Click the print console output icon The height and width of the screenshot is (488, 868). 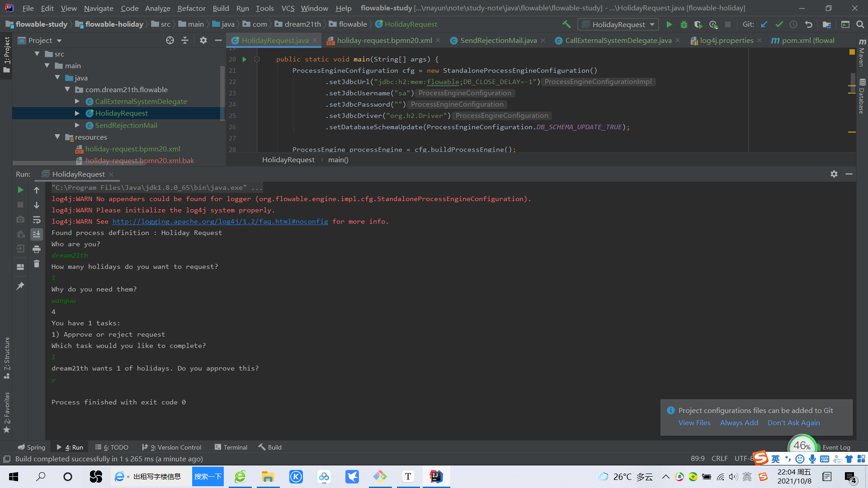37,249
